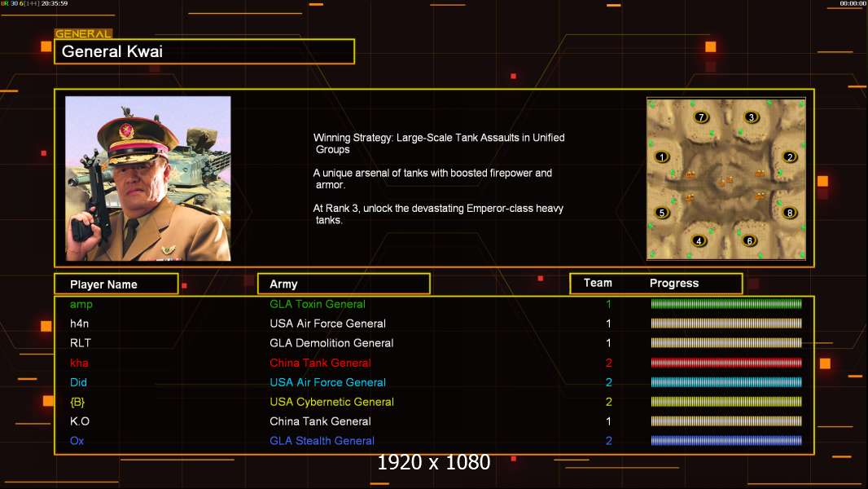This screenshot has height=489, width=868.
Task: Click GLA Toxin General army entry
Action: 318,304
